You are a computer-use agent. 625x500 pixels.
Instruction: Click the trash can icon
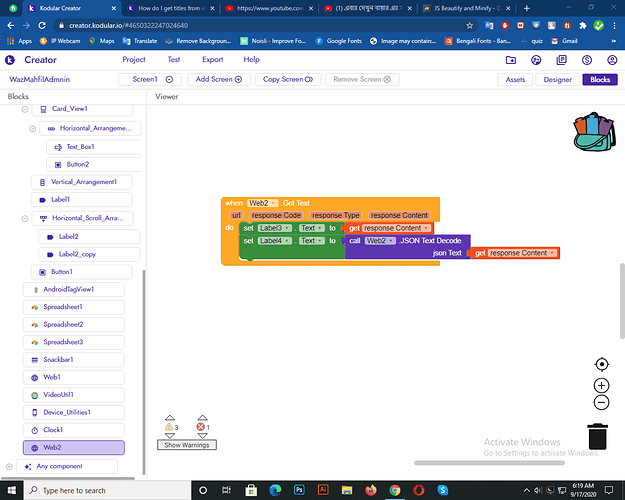597,436
